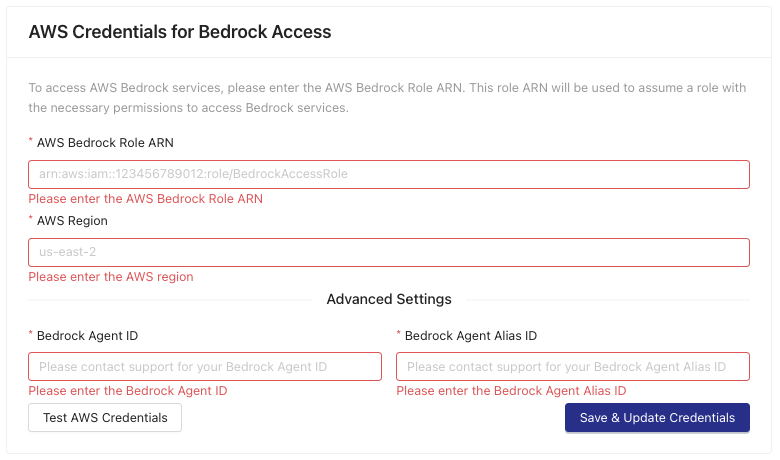Click the Test AWS Credentials button
The height and width of the screenshot is (460, 780).
coord(105,417)
